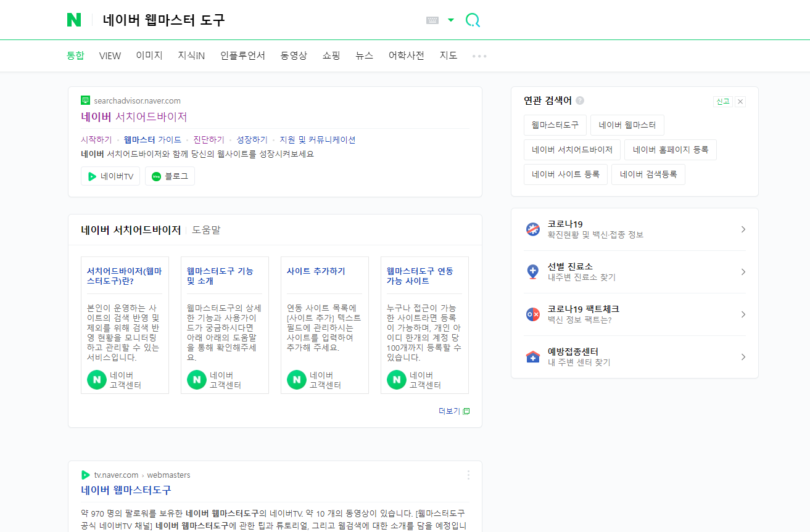Select related search 네이버 웹마스터
810x532 pixels.
[x=627, y=125]
